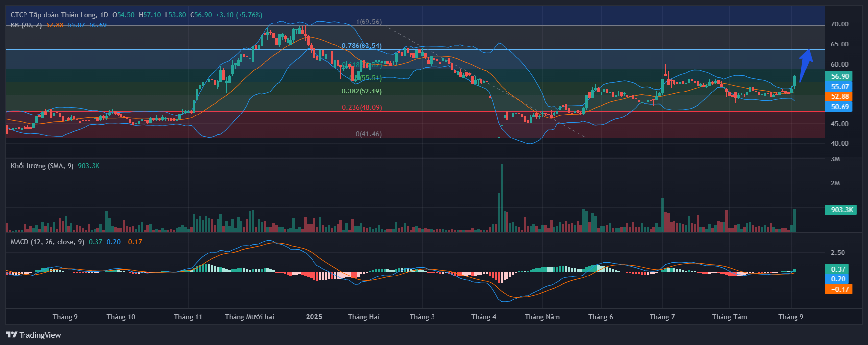This screenshot has width=868, height=345.
Task: Click the 903.3K volume axis tag
Action: (841, 210)
